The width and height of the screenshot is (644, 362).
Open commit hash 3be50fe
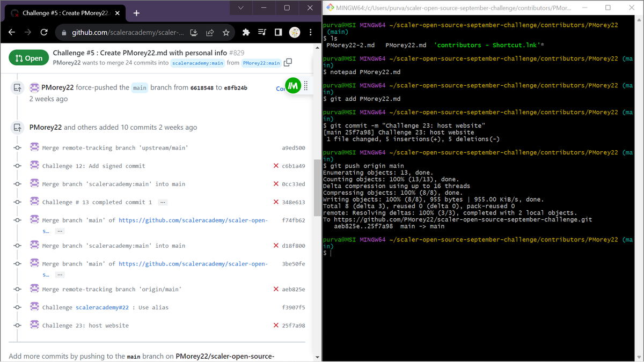coord(294,264)
